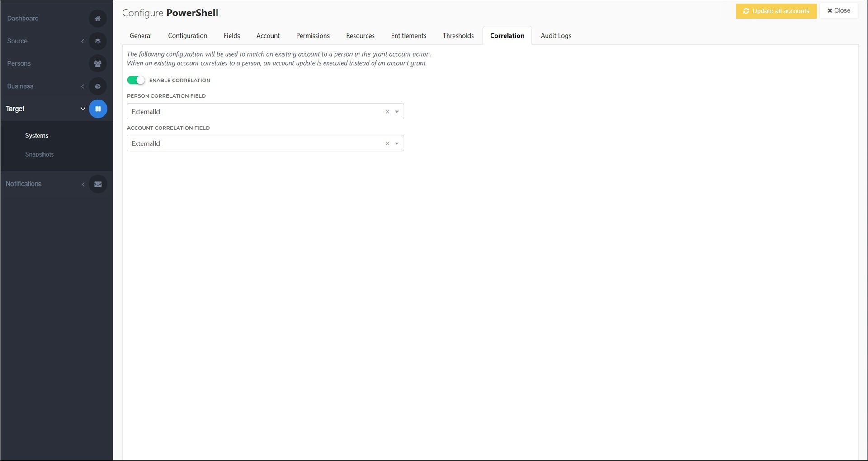Click the Business sidebar label
The width and height of the screenshot is (868, 461).
click(20, 86)
